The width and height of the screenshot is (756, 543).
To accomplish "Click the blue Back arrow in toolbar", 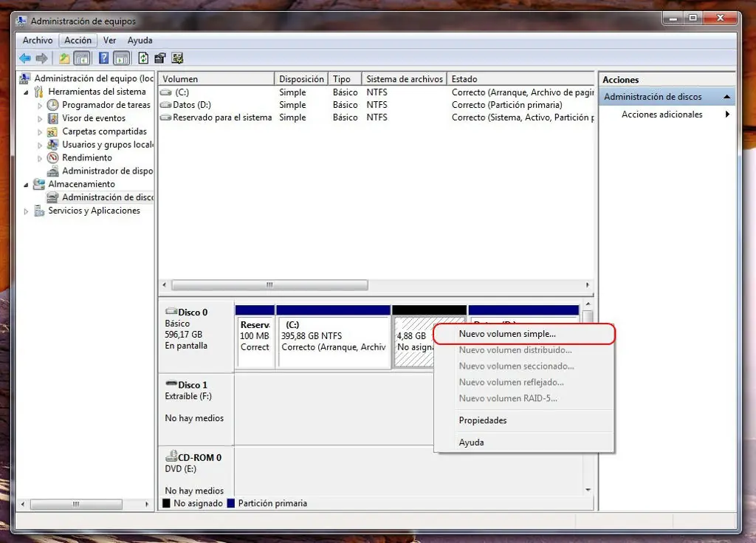I will pyautogui.click(x=25, y=58).
